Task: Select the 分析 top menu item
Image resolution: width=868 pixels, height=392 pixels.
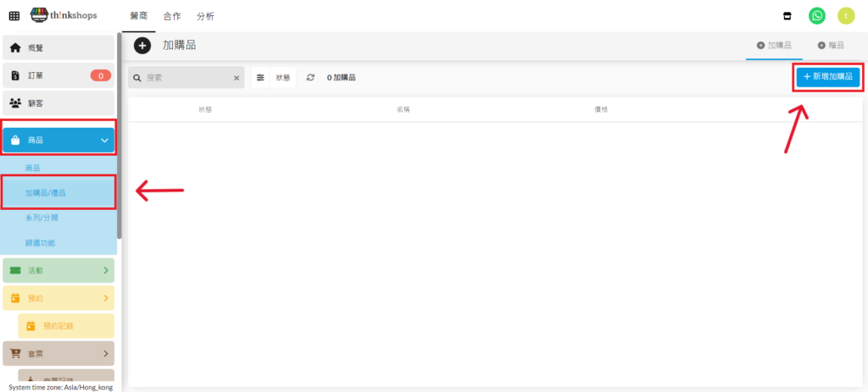Action: click(205, 16)
